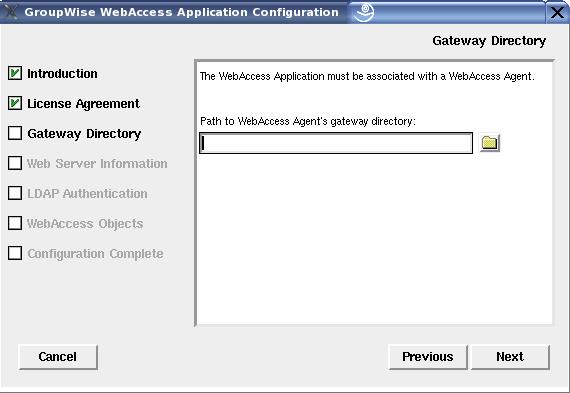570x393 pixels.
Task: Click the X window icon in title bar
Action: [x=11, y=12]
